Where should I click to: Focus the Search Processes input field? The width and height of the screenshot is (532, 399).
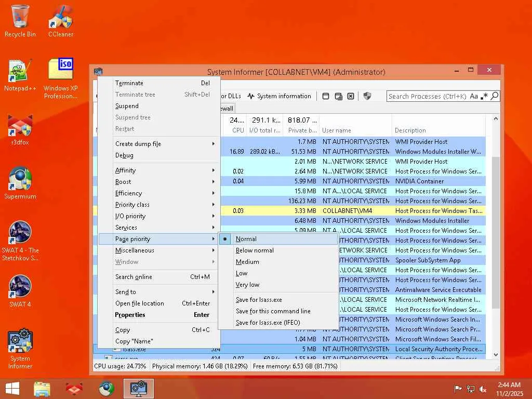click(428, 96)
